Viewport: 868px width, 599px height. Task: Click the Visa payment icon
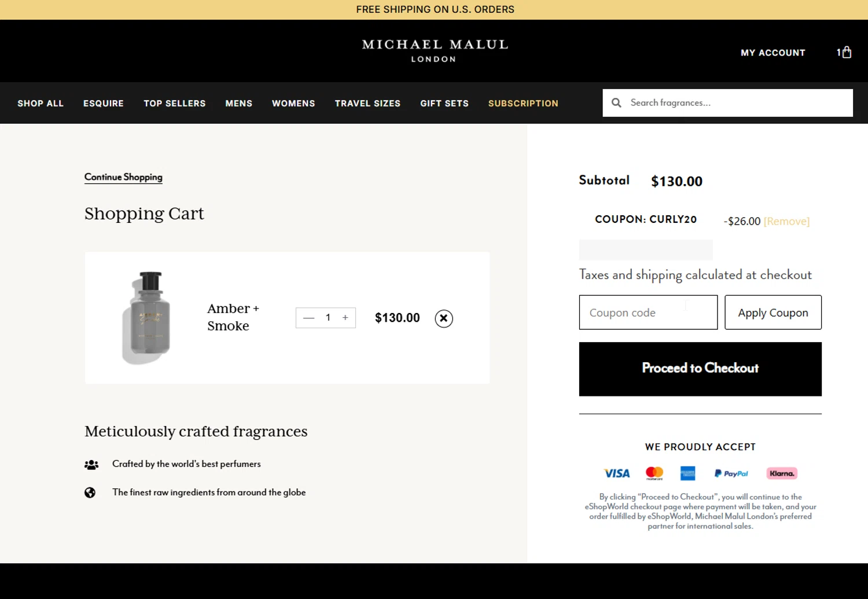point(617,473)
